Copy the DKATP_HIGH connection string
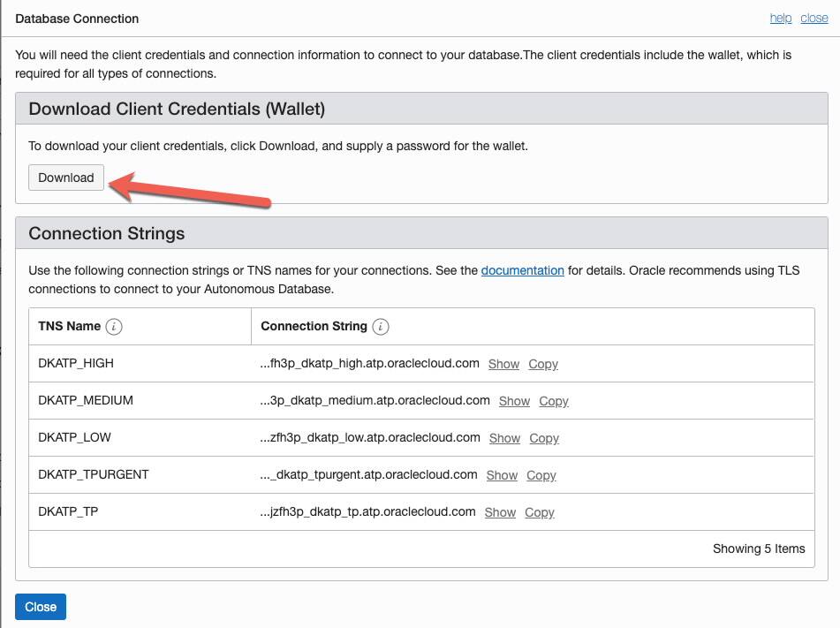The width and height of the screenshot is (840, 628). click(x=543, y=364)
